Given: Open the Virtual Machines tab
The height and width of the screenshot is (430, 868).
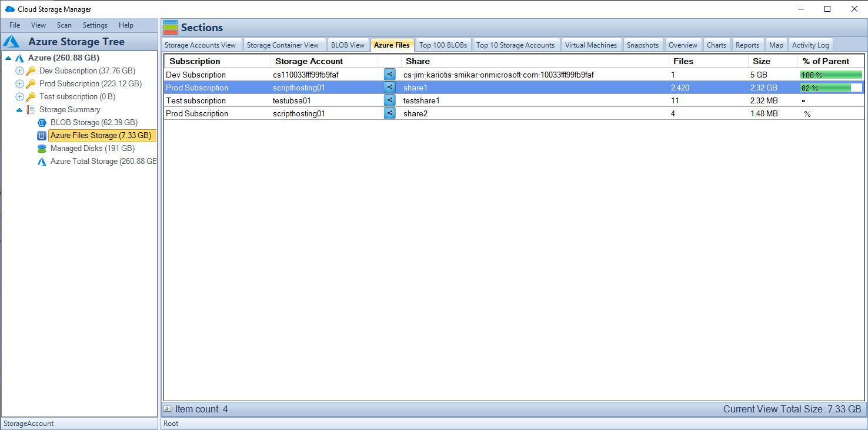Looking at the screenshot, I should pos(591,45).
